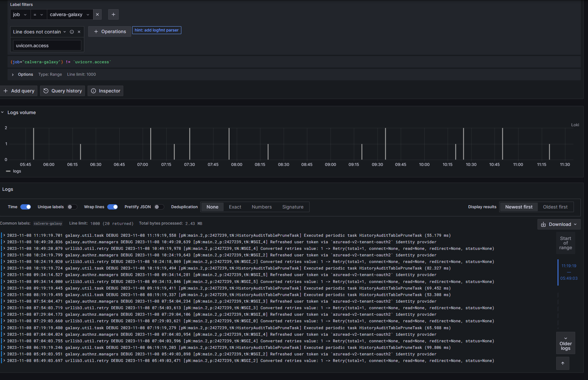Open the Download dropdown menu

559,224
